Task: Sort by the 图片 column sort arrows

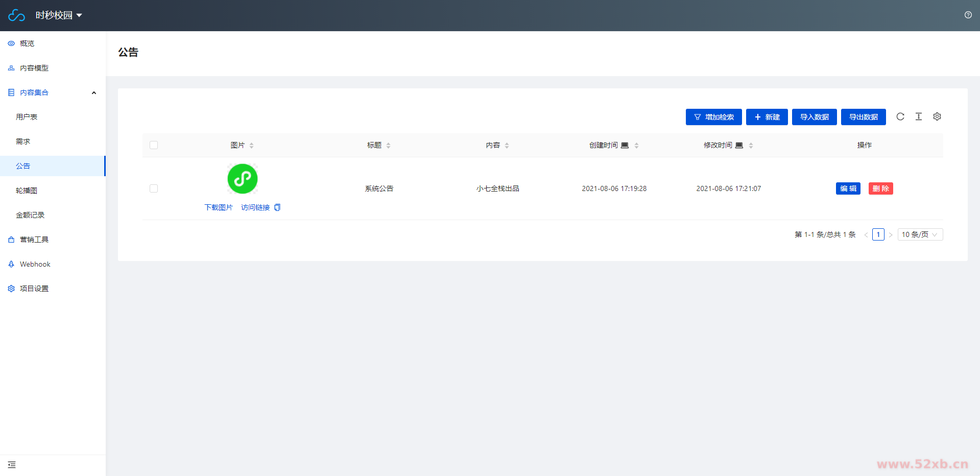Action: [x=251, y=146]
